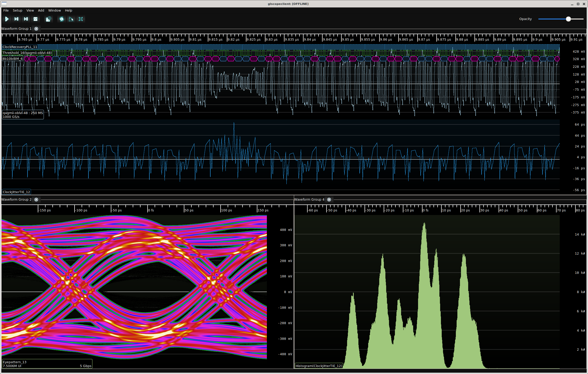The image size is (588, 374).
Task: Click the 2 k# histogram axis label
Action: click(581, 350)
